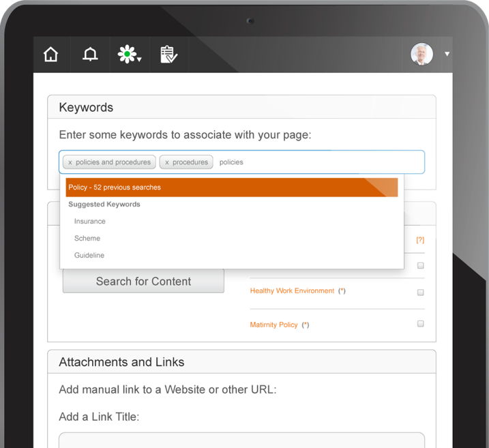Click the 'Suggested Keywords' heading
This screenshot has height=448, width=489.
coord(104,205)
